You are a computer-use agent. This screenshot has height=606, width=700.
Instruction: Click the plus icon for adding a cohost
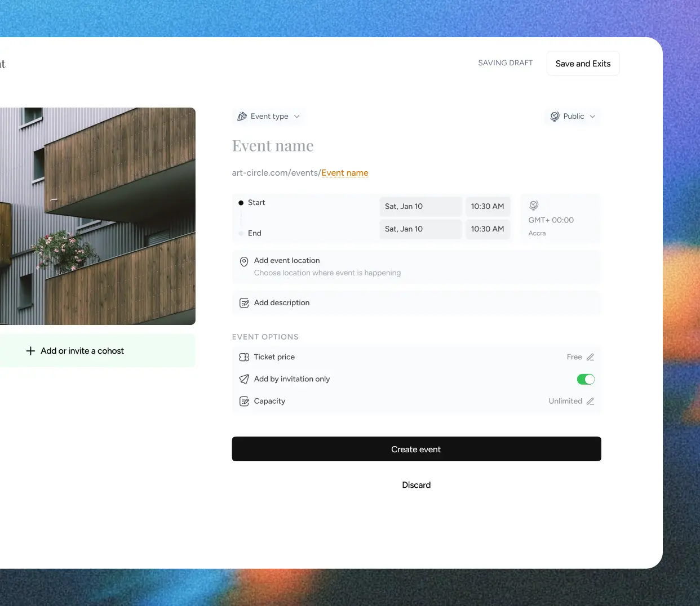tap(30, 351)
